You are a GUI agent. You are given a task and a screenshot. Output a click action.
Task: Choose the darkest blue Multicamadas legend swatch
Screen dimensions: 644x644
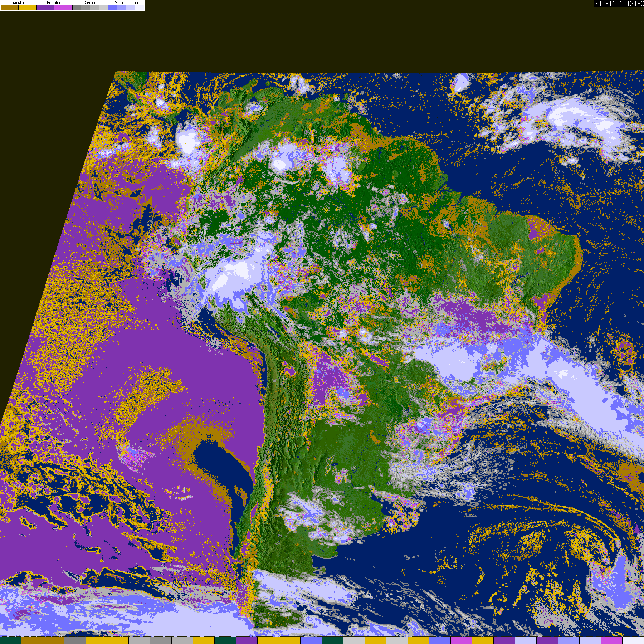112,7
